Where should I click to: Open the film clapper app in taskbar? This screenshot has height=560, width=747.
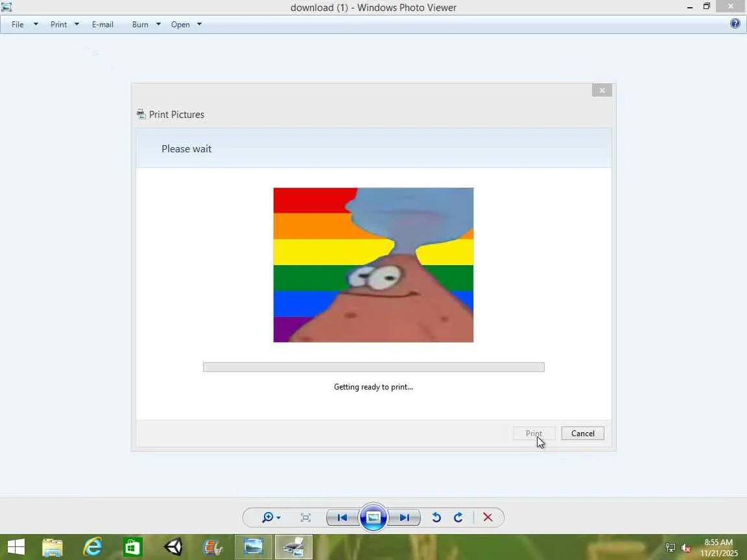click(x=213, y=547)
